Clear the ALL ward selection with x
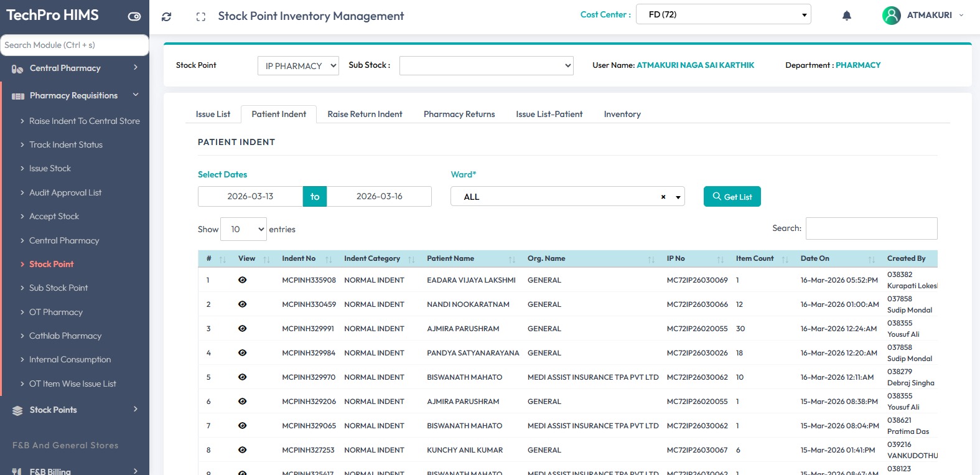Image resolution: width=980 pixels, height=475 pixels. (663, 197)
